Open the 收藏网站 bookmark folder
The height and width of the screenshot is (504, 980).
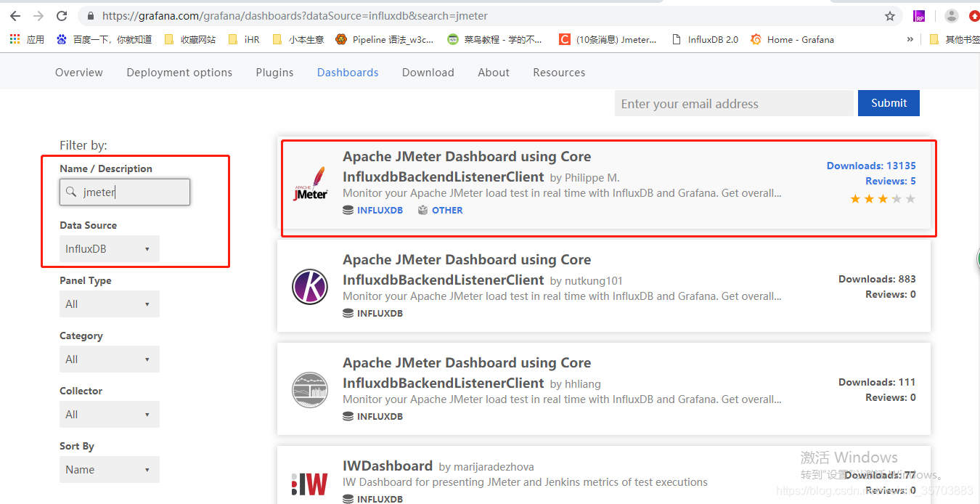190,39
